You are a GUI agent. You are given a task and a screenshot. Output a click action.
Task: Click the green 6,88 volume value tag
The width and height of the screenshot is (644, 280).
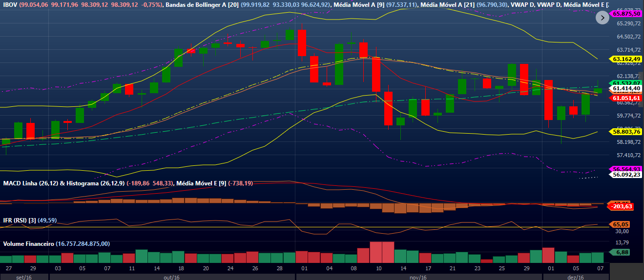click(x=622, y=252)
